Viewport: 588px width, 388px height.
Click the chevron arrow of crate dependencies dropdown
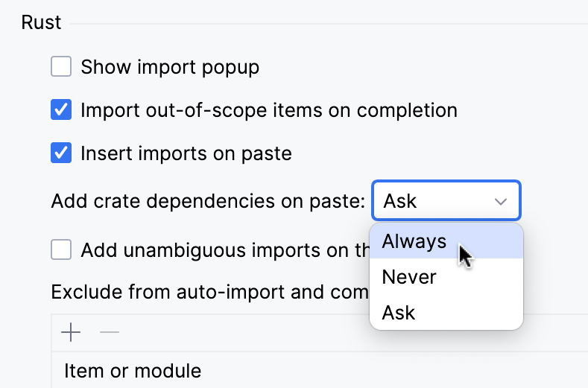click(501, 201)
